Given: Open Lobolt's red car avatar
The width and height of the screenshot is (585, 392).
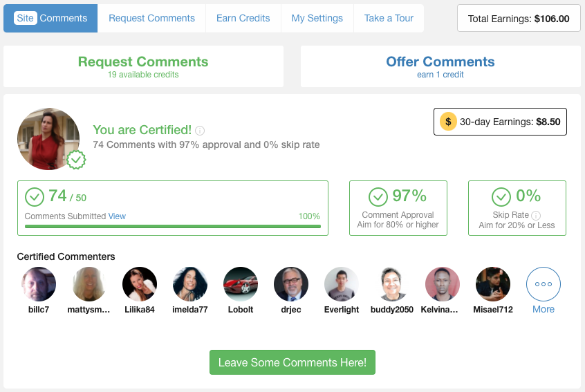Looking at the screenshot, I should click(x=241, y=284).
